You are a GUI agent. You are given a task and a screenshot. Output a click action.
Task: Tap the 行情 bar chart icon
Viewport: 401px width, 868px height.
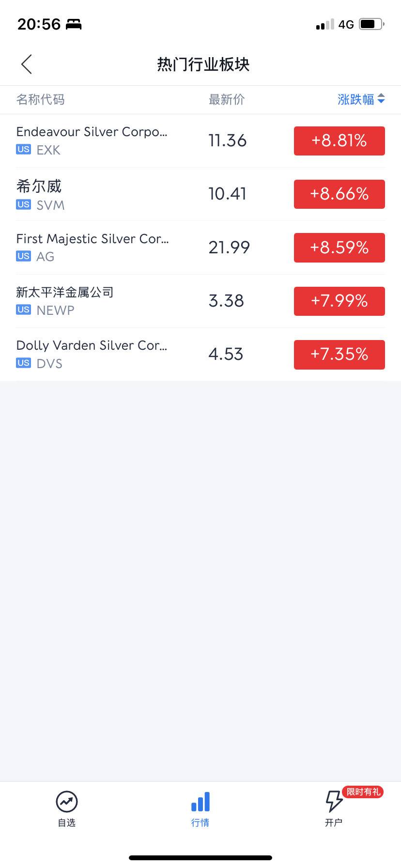click(200, 802)
